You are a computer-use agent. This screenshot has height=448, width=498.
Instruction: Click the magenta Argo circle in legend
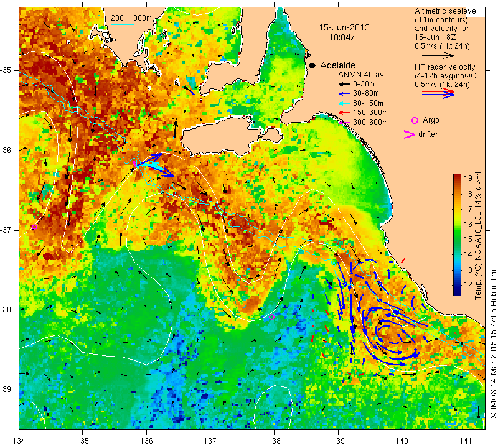pyautogui.click(x=415, y=120)
